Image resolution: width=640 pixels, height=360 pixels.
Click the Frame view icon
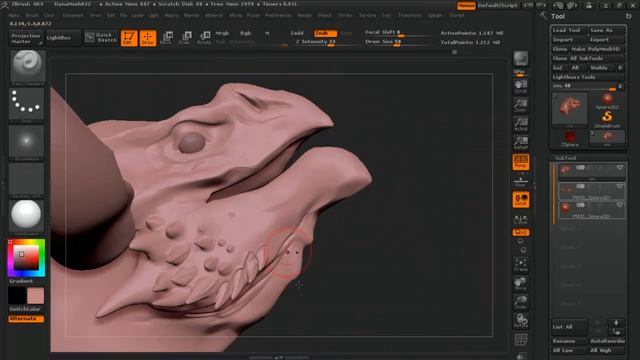pos(520,265)
